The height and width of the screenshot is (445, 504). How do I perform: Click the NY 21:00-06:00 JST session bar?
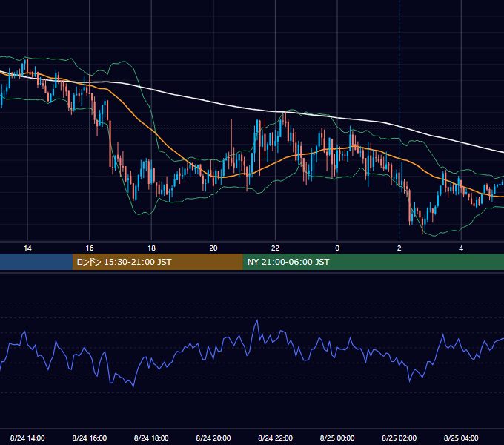click(373, 262)
